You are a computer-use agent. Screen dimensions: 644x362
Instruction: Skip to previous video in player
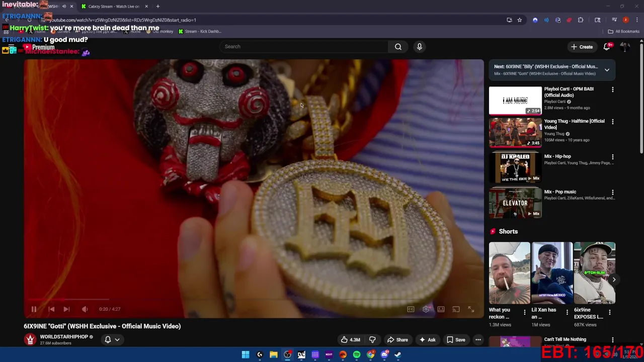tap(51, 309)
